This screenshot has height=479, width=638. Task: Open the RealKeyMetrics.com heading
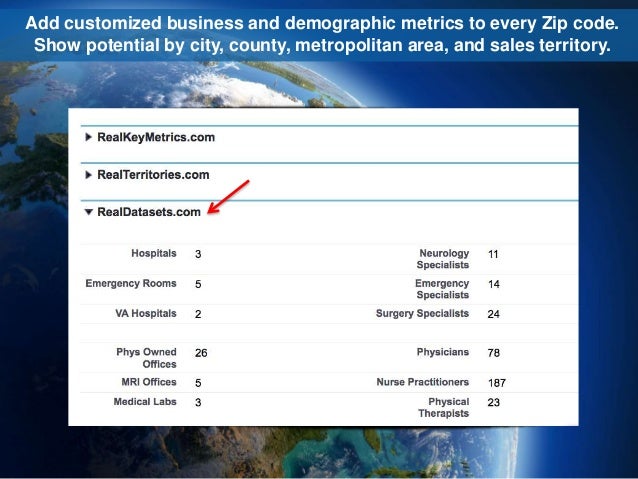pos(156,138)
